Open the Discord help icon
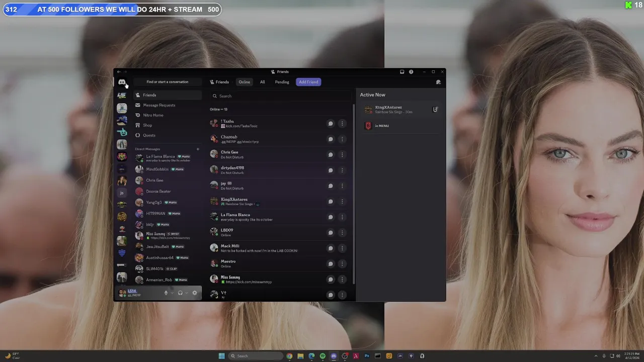The width and height of the screenshot is (644, 362). tap(411, 72)
